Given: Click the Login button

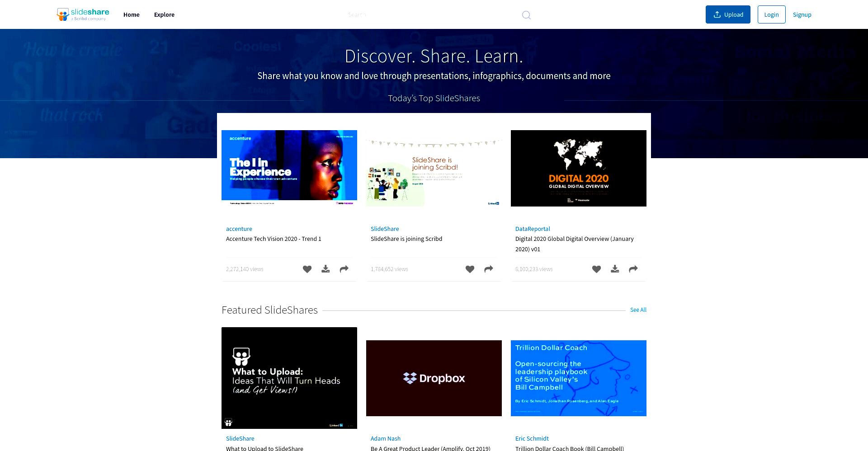Looking at the screenshot, I should [771, 14].
